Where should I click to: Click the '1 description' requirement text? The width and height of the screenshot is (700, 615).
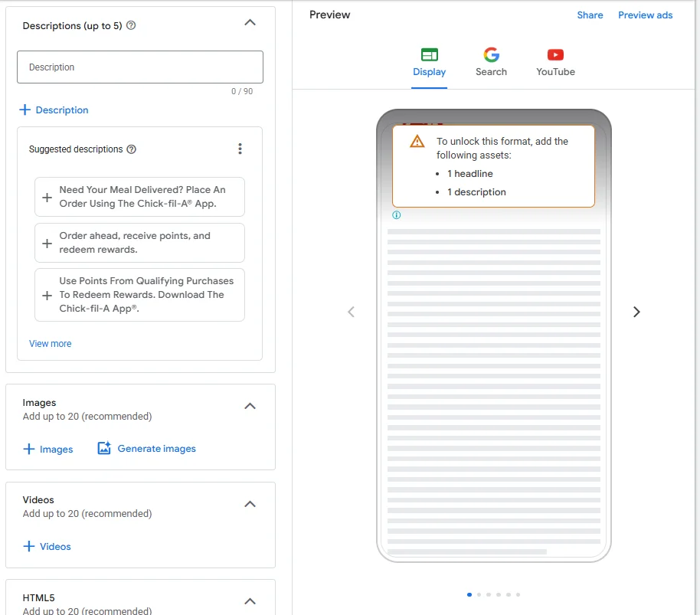476,192
